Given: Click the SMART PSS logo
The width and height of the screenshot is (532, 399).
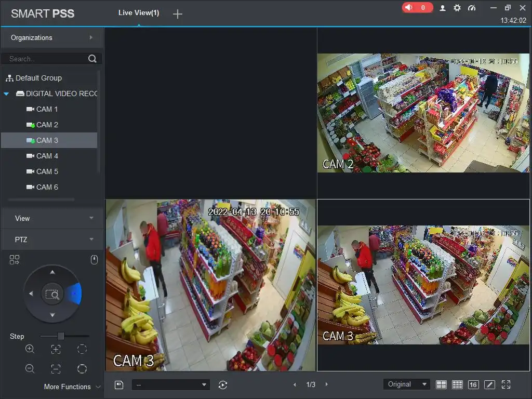Looking at the screenshot, I should pyautogui.click(x=43, y=14).
